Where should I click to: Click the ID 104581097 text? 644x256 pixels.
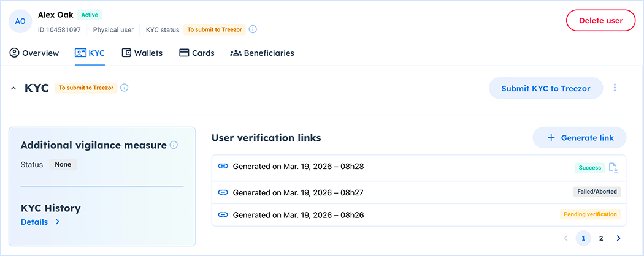pos(59,29)
